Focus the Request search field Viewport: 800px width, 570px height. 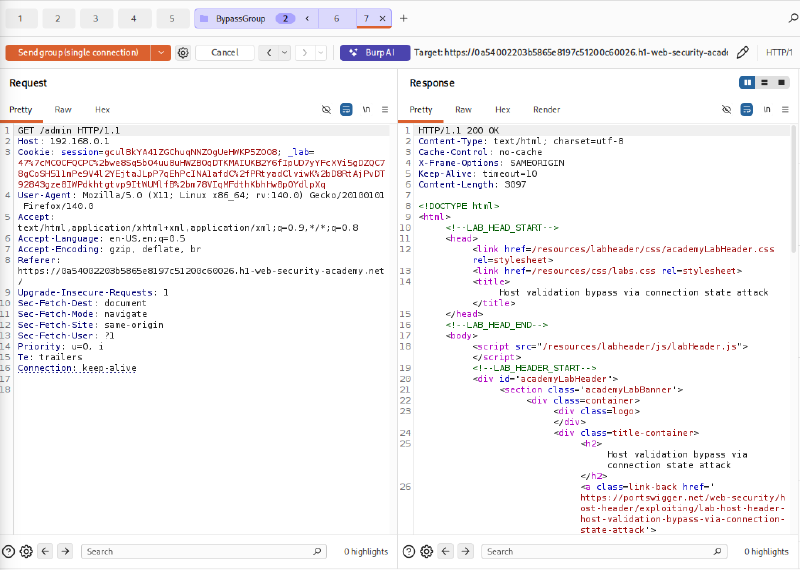[x=203, y=551]
